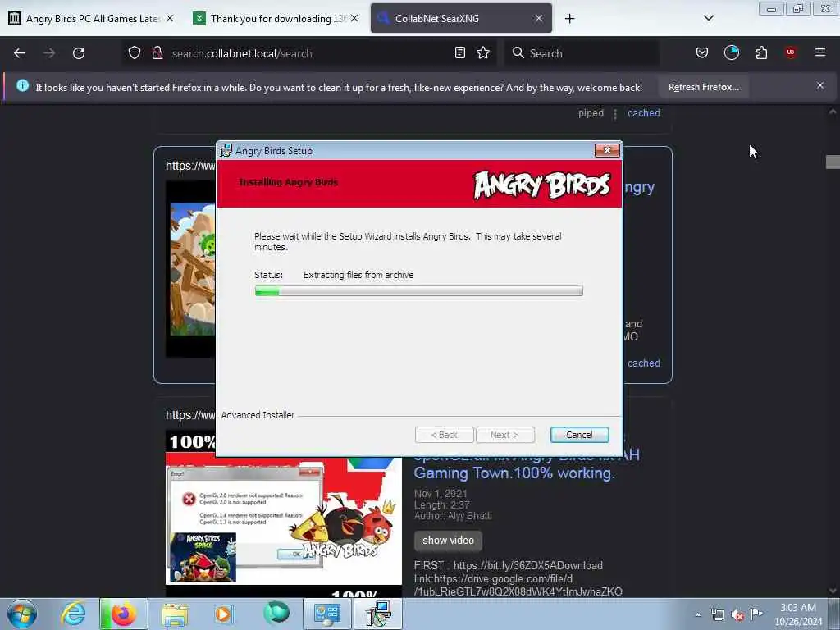Open Gaming Town 100% working result title

[x=514, y=473]
